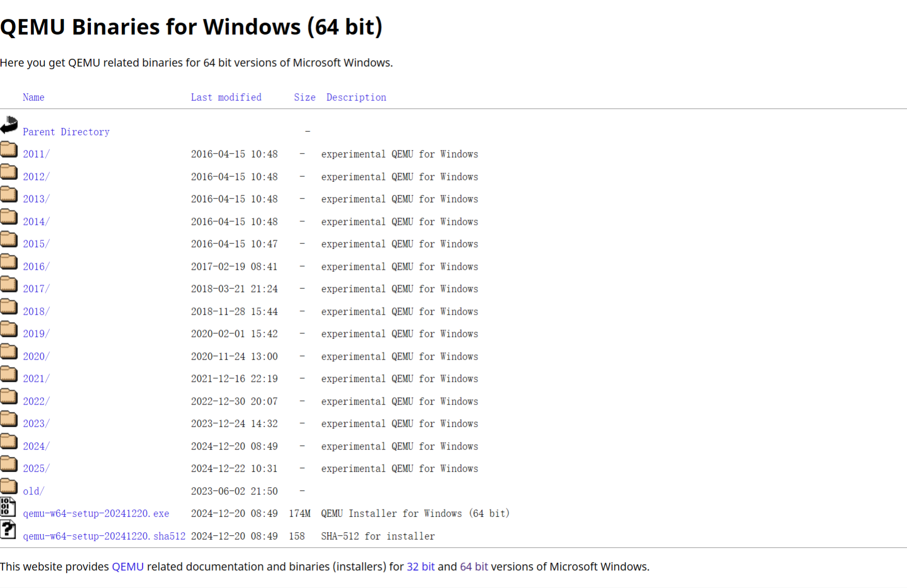The height and width of the screenshot is (588, 907).
Task: Open the 2023/ directory link
Action: pos(36,424)
